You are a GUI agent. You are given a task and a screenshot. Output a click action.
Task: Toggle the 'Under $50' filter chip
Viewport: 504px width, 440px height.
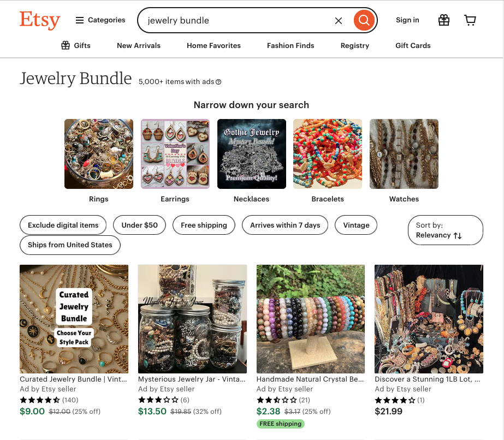click(139, 225)
